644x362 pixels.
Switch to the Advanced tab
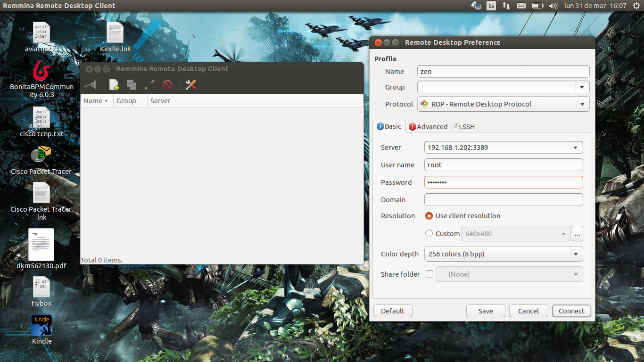(428, 126)
